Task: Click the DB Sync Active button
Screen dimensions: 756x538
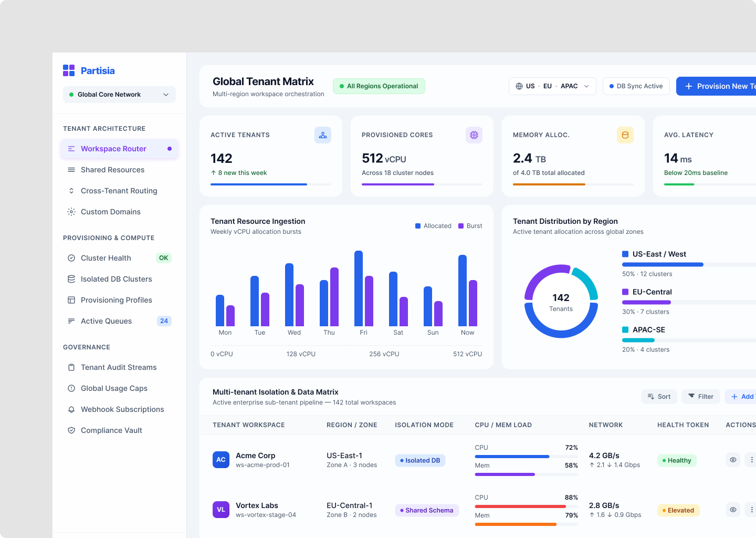Action: (636, 86)
